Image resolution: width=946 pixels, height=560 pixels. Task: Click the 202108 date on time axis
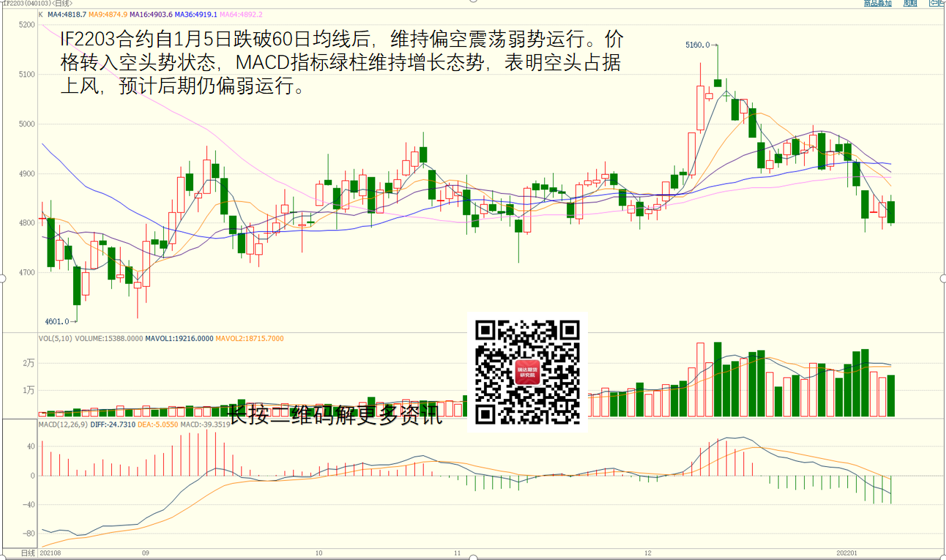pos(51,553)
